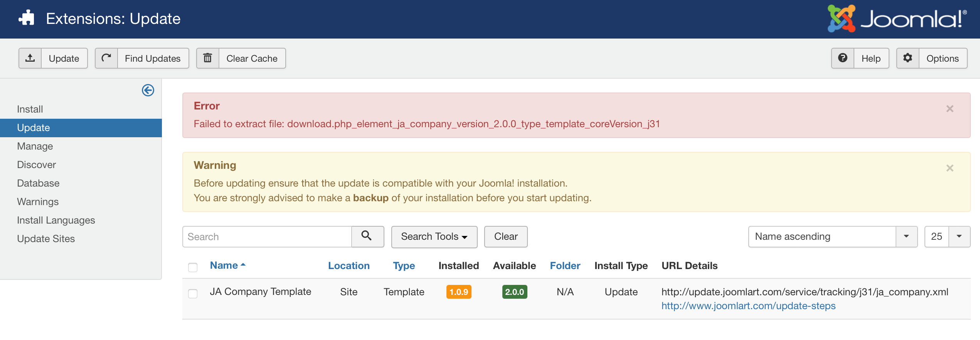
Task: Click the Clear Cache trash icon
Action: 208,58
